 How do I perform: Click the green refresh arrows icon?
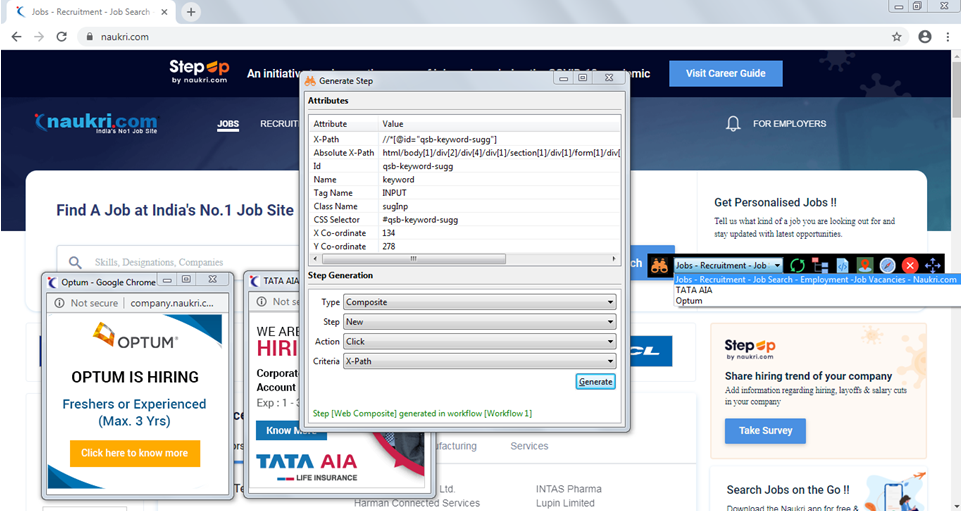click(797, 265)
